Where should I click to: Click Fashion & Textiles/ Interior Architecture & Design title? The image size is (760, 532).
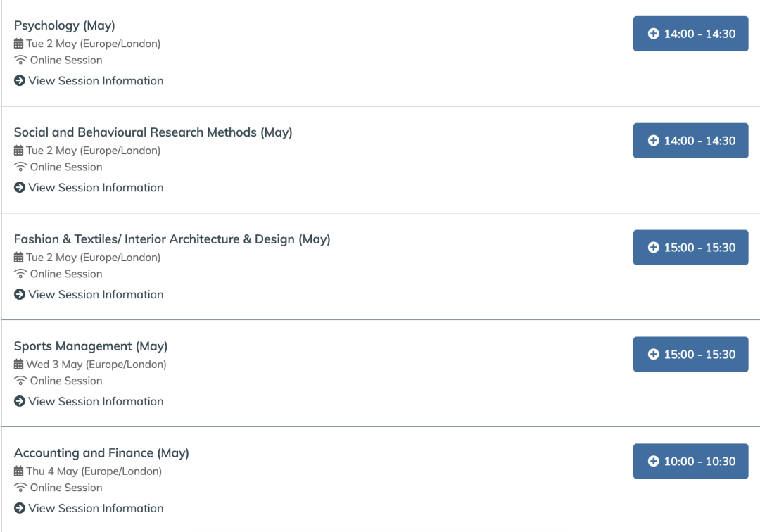172,239
